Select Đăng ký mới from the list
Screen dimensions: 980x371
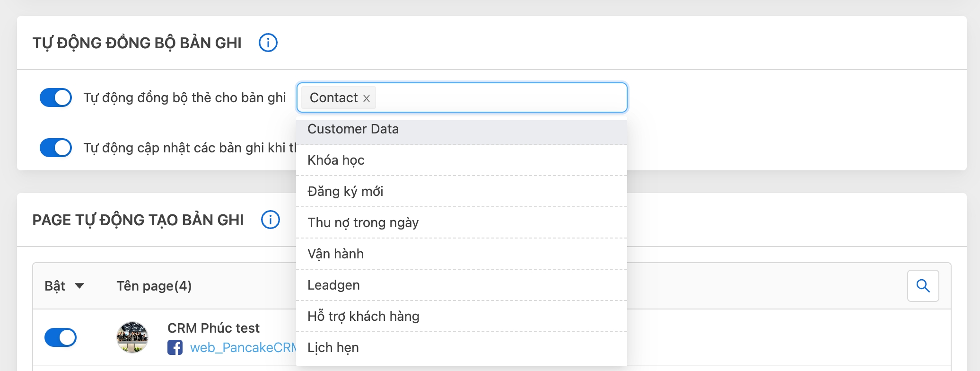(345, 192)
